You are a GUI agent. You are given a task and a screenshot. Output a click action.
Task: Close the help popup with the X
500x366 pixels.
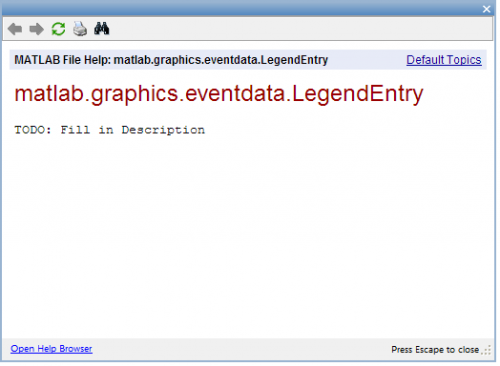(486, 9)
